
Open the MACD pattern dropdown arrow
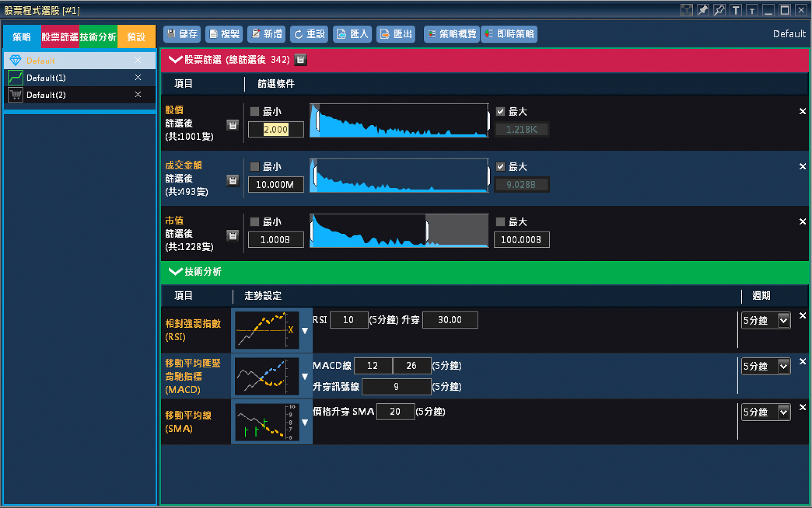[x=305, y=376]
